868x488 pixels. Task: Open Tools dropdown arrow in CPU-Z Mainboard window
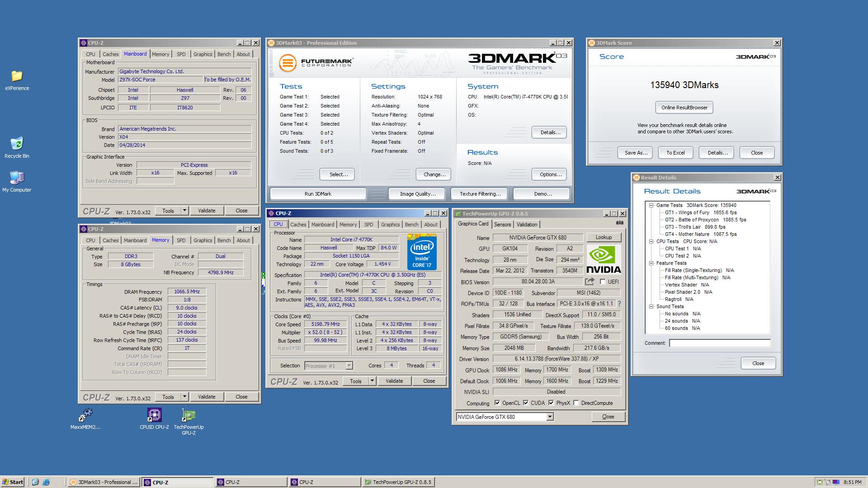click(184, 211)
